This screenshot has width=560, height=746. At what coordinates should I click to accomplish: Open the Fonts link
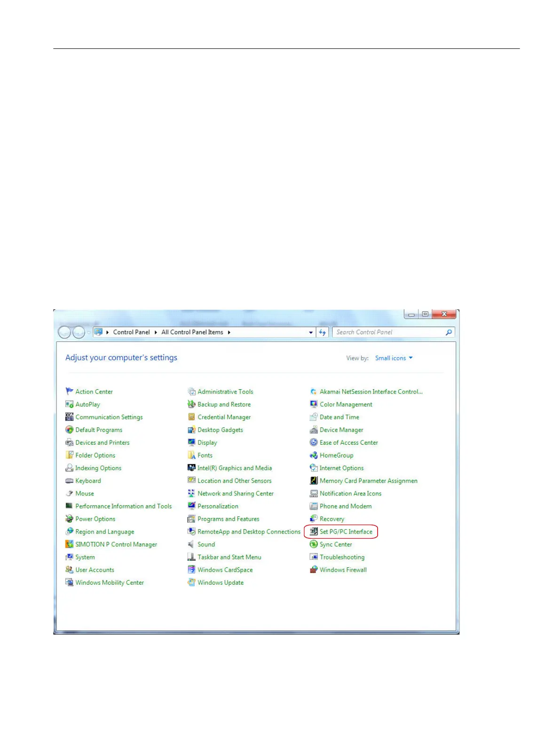205,455
